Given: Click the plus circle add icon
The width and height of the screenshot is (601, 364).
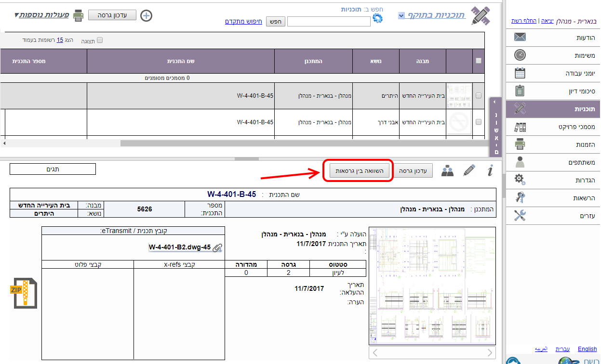Looking at the screenshot, I should 146,15.
